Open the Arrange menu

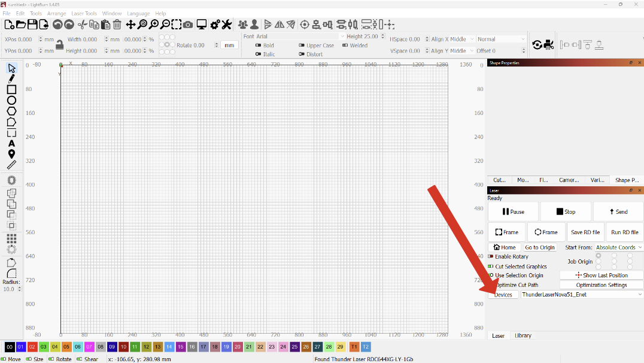point(57,14)
